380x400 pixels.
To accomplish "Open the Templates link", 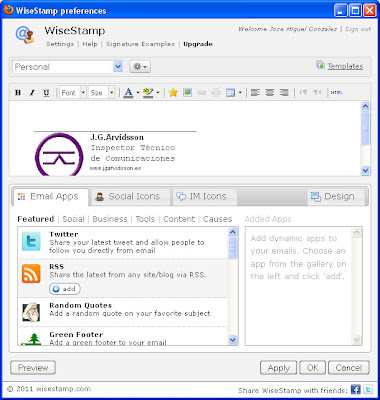I will pos(345,66).
